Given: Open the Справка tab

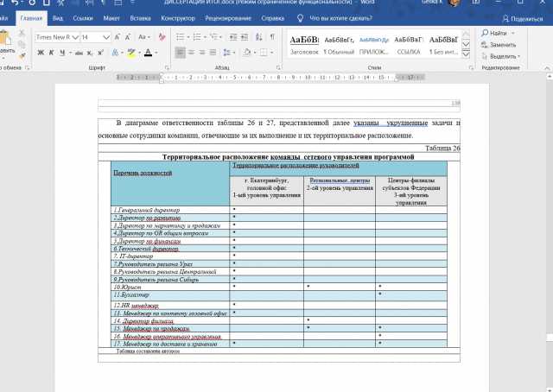Looking at the screenshot, I should click(x=273, y=18).
